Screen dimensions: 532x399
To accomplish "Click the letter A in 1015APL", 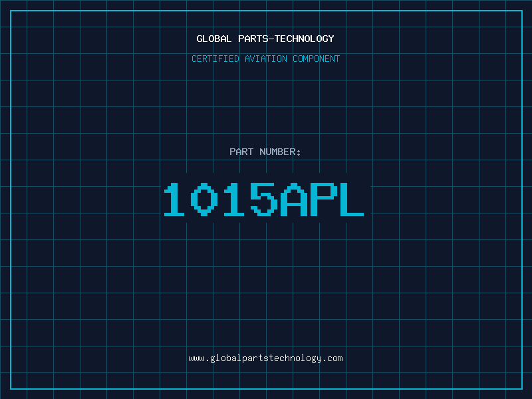I will click(294, 199).
